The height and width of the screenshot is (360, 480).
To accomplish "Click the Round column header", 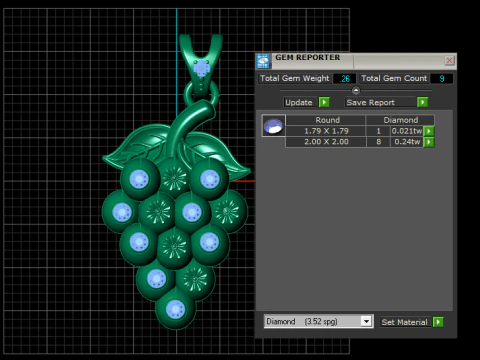I will point(326,120).
